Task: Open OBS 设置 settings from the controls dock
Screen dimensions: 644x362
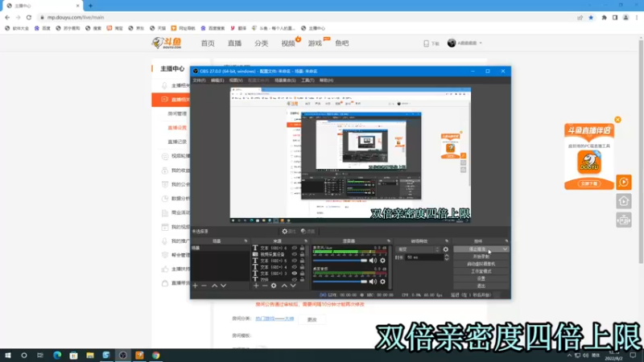Action: 481,278
